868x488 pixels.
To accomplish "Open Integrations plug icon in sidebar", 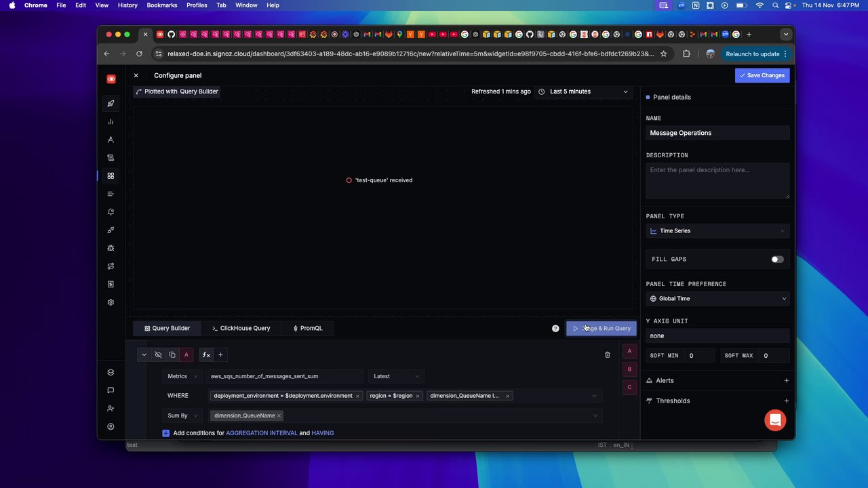I will 111,230.
